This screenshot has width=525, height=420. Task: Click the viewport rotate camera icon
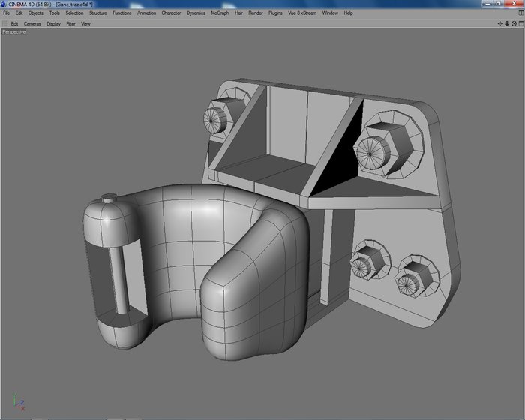(x=514, y=23)
